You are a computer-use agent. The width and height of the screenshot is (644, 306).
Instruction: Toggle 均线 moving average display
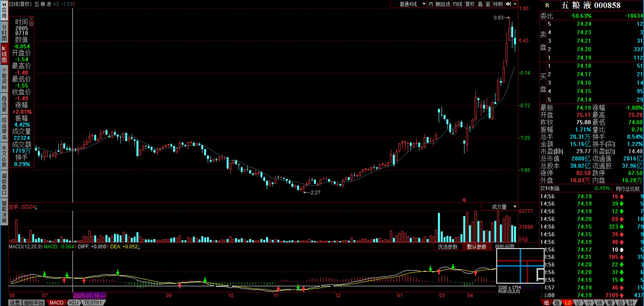[457, 4]
